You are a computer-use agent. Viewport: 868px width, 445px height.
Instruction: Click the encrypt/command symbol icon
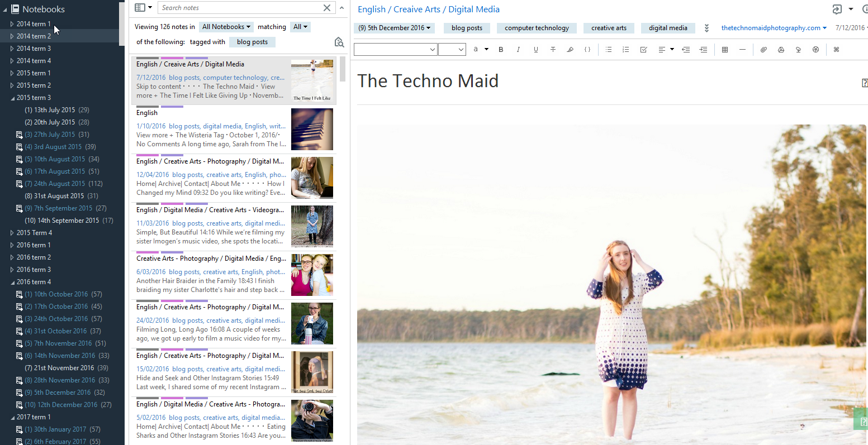837,50
